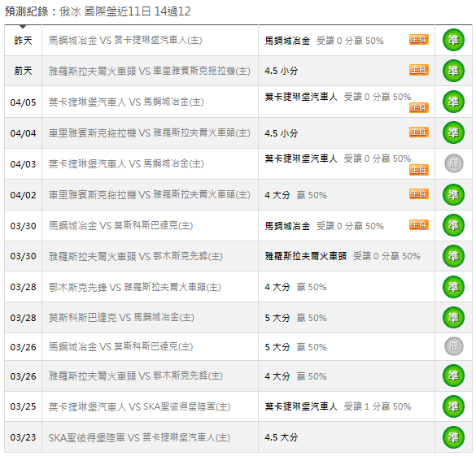Click 準 icon for 03/28 莫斯科斯巴達克 VS 馬鋼城冶金

coord(453,318)
